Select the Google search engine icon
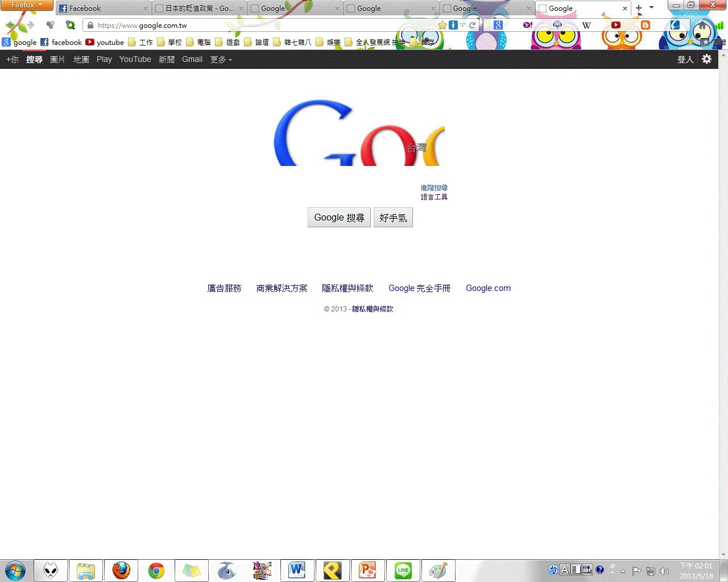This screenshot has width=728, height=582. click(x=498, y=25)
